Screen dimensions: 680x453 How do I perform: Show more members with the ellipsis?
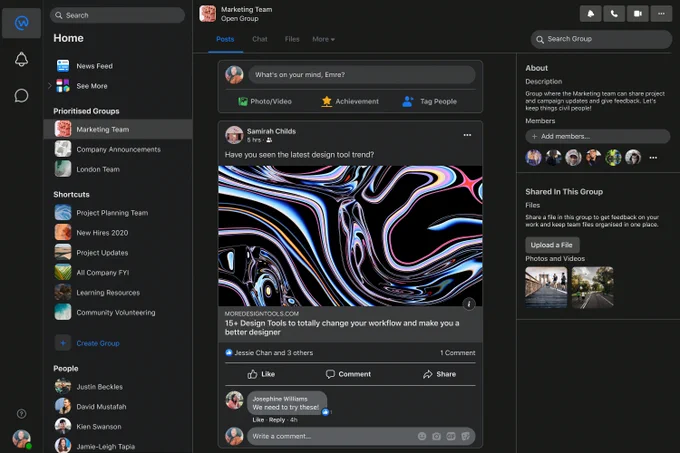coord(653,158)
